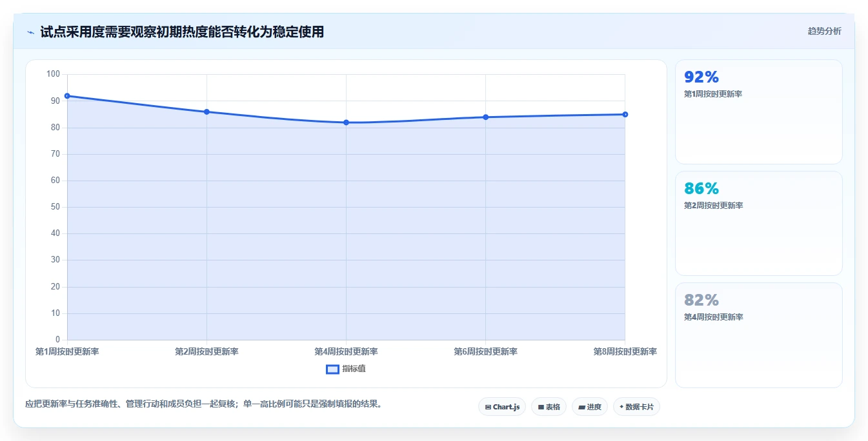
Task: Click the x-axis label 第1周按时更新率
Action: click(x=67, y=351)
